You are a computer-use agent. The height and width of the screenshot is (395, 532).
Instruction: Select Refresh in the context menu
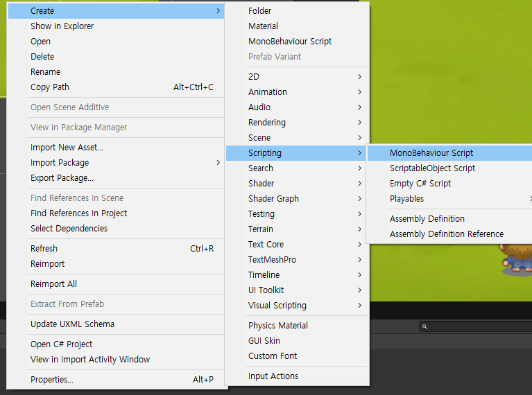(x=116, y=249)
